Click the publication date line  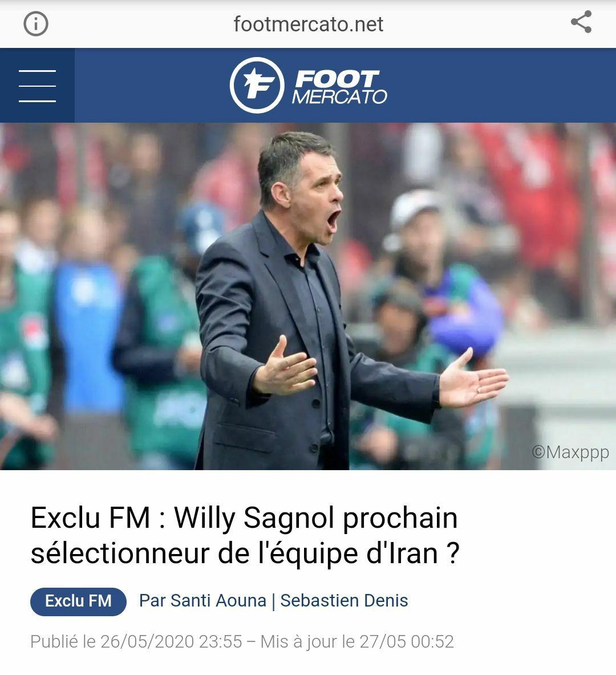[x=242, y=641]
